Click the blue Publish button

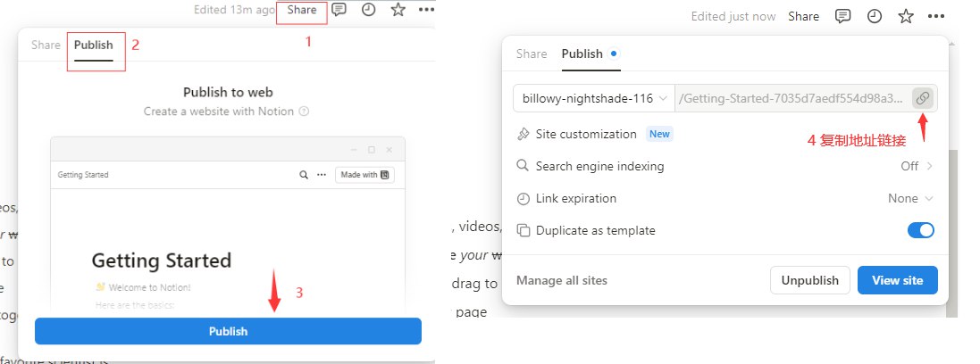(x=228, y=331)
